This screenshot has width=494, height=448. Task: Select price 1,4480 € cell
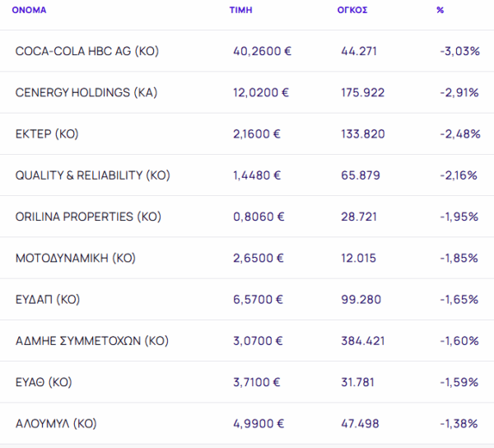click(x=257, y=175)
